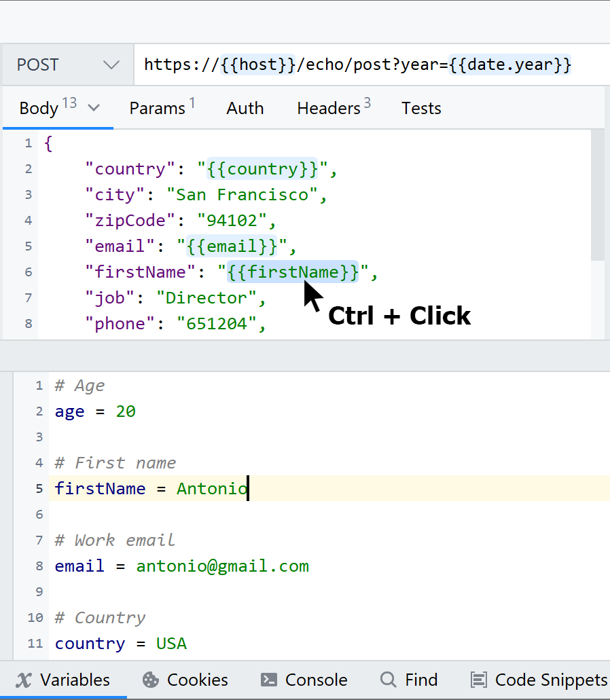Click the Cookies icon in bottom bar
The width and height of the screenshot is (610, 700).
coord(150,680)
